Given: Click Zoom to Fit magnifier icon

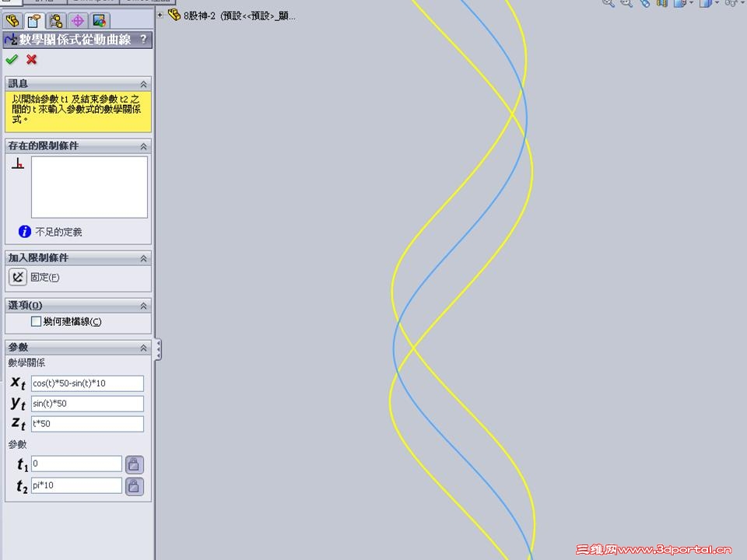Looking at the screenshot, I should click(x=608, y=3).
